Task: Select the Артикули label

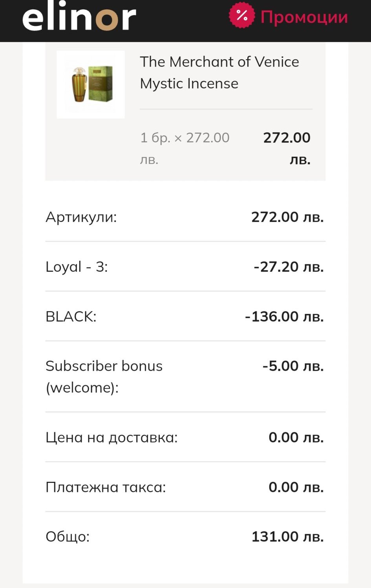Action: pos(81,217)
